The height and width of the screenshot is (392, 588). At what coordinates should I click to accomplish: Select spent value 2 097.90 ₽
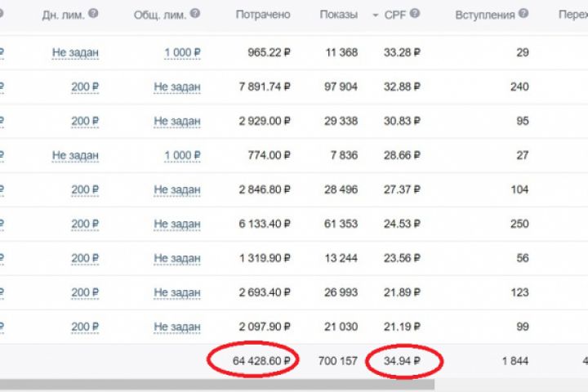click(265, 327)
